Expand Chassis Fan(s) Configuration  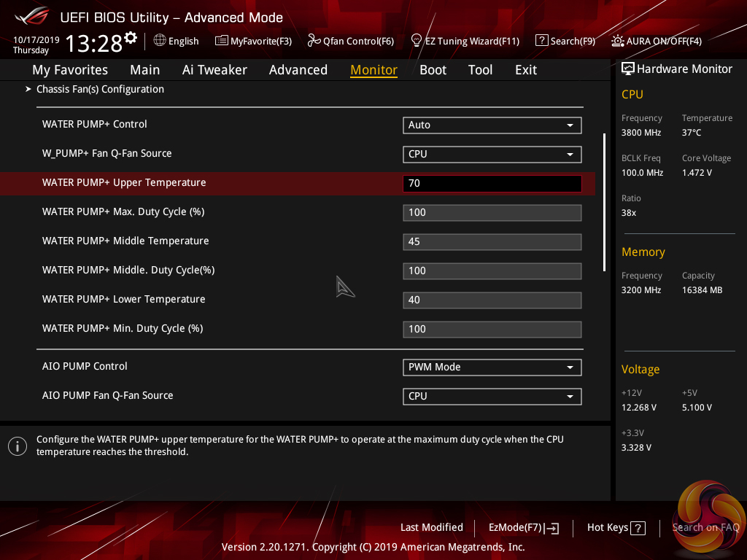click(100, 89)
